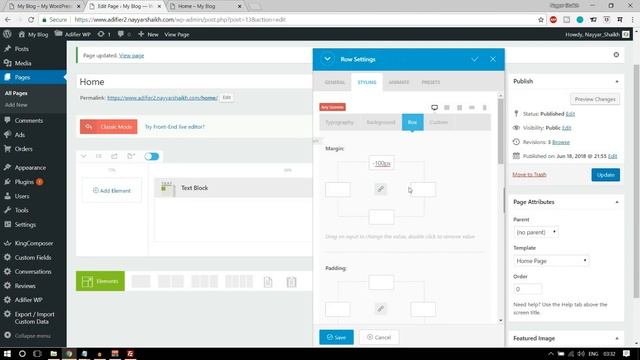Open the Template dropdown

(551, 261)
